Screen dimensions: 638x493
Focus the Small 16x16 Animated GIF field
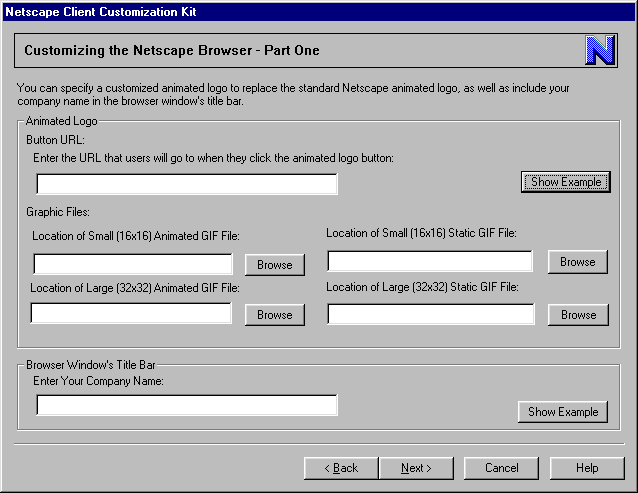tap(133, 264)
